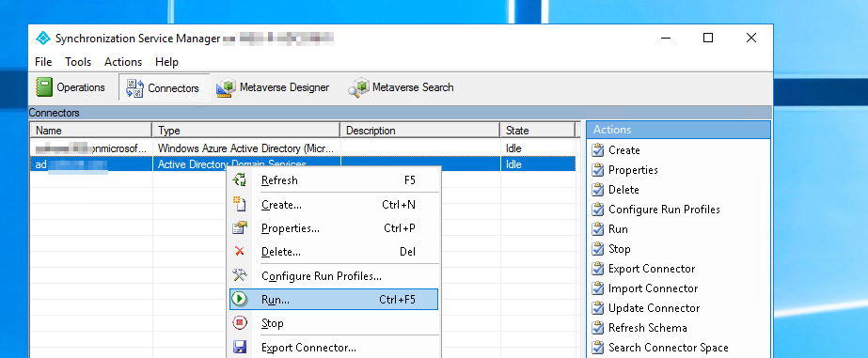Click the red X Delete icon

point(239,251)
